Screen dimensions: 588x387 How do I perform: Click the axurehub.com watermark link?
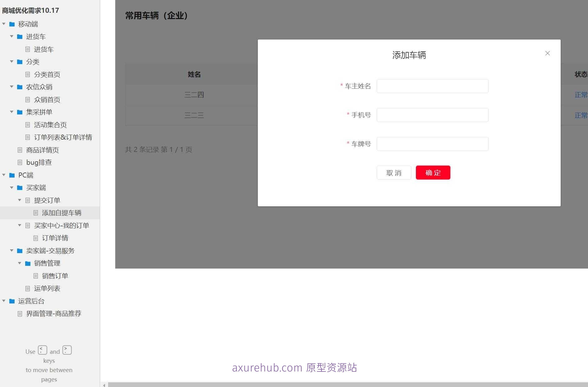(294, 367)
